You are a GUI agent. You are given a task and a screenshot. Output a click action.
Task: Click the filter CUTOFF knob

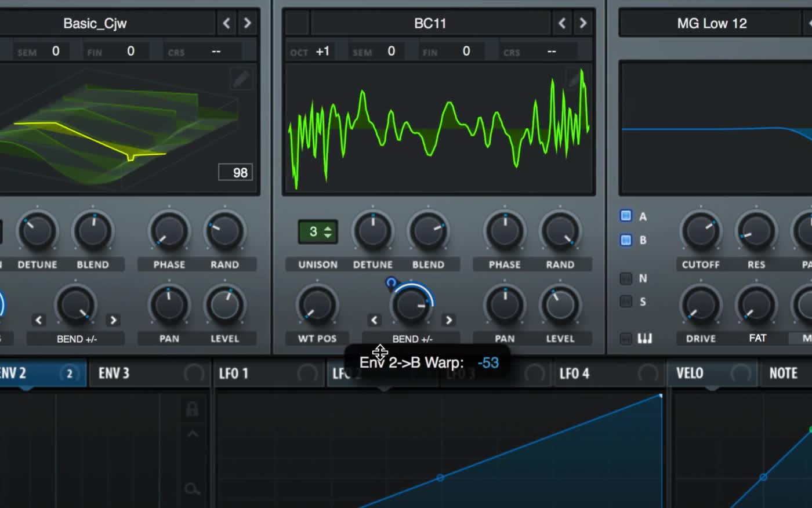[700, 231]
